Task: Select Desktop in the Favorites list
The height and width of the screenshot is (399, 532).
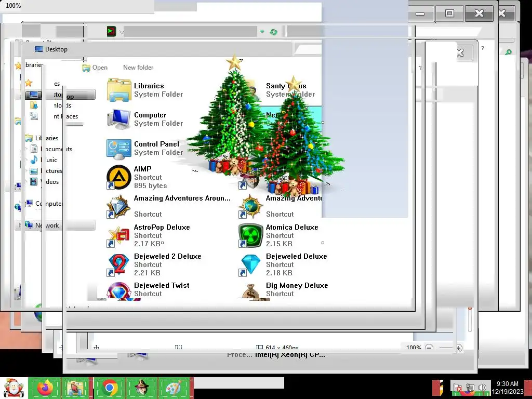Action: click(x=60, y=95)
